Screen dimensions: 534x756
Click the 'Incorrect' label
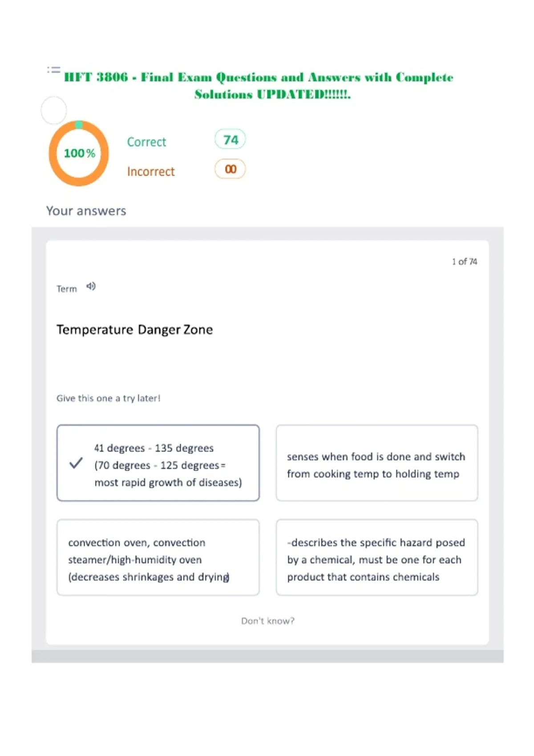coord(151,172)
